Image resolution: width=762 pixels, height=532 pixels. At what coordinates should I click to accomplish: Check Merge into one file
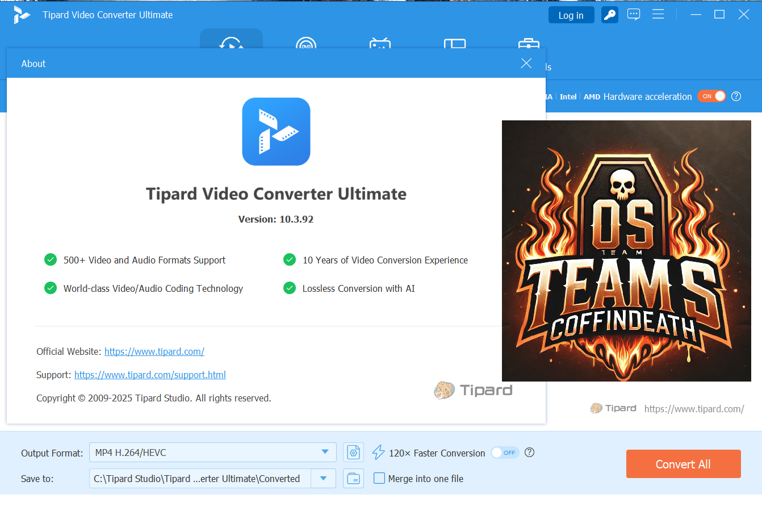(x=379, y=479)
